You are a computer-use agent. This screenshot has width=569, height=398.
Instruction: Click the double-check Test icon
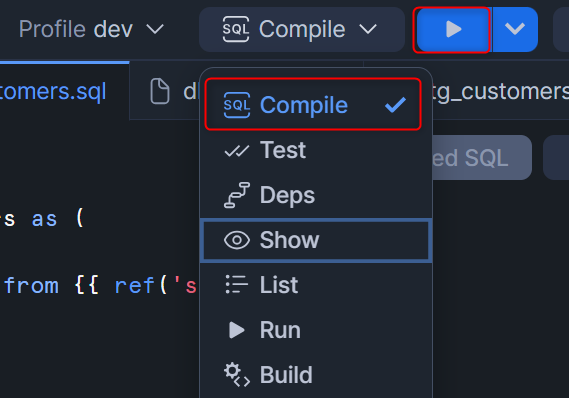(237, 150)
